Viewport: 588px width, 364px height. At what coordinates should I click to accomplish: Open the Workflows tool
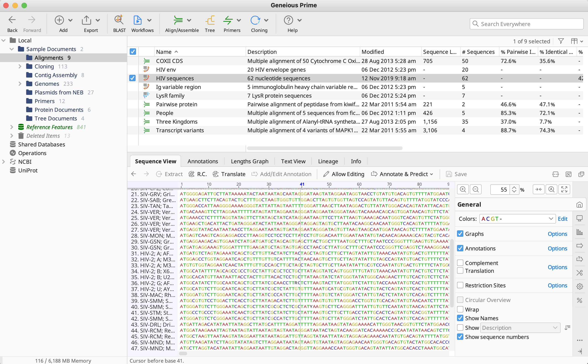pyautogui.click(x=138, y=21)
